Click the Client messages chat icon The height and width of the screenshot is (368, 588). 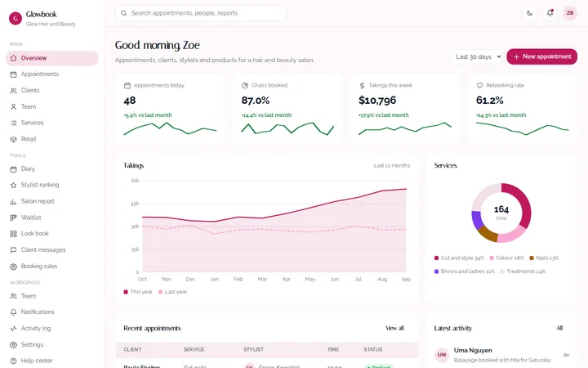point(14,250)
